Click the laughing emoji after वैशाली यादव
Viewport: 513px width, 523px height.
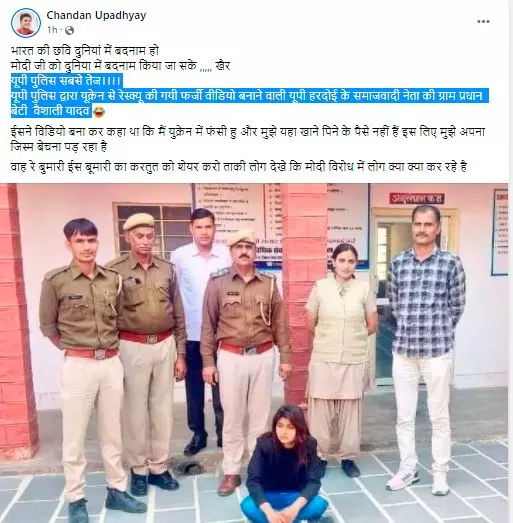pyautogui.click(x=99, y=112)
